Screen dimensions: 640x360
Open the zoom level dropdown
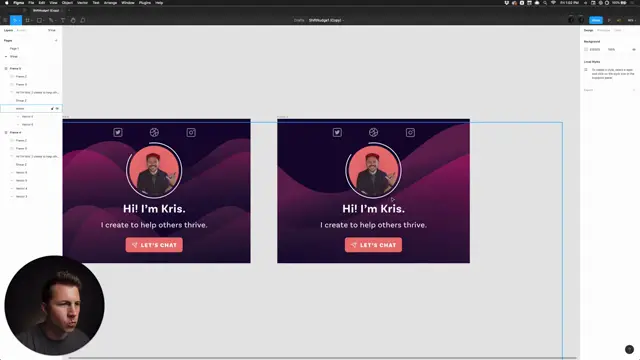[x=631, y=20]
